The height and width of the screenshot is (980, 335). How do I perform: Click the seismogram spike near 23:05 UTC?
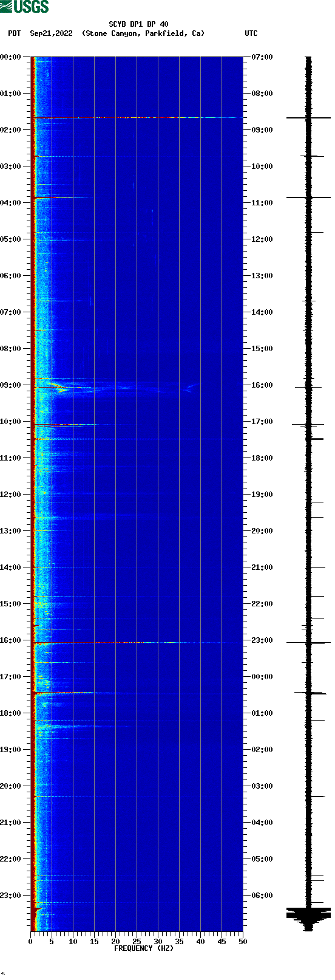pyautogui.click(x=308, y=642)
